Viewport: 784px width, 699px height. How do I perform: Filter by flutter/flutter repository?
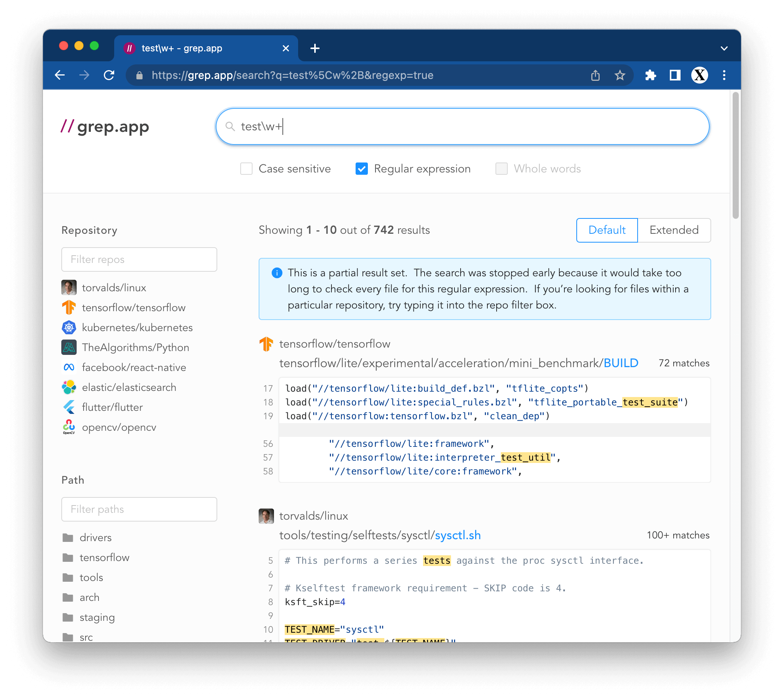113,407
